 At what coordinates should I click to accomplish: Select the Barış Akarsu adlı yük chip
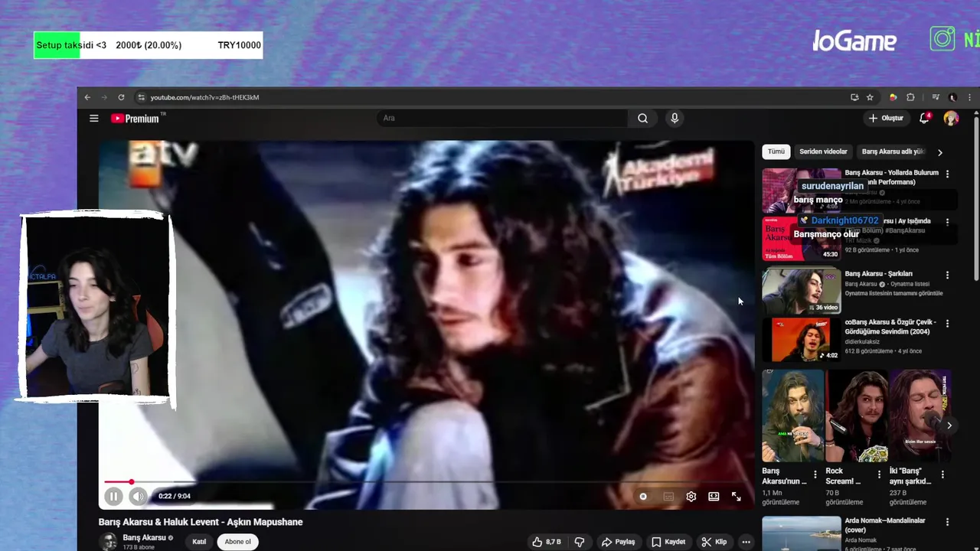(x=893, y=152)
